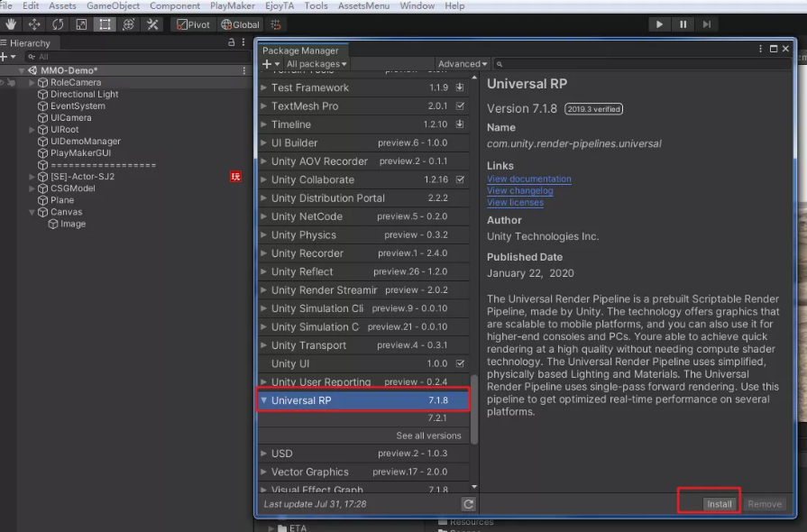Image resolution: width=807 pixels, height=532 pixels.
Task: Install the Universal RP package
Action: tap(719, 504)
